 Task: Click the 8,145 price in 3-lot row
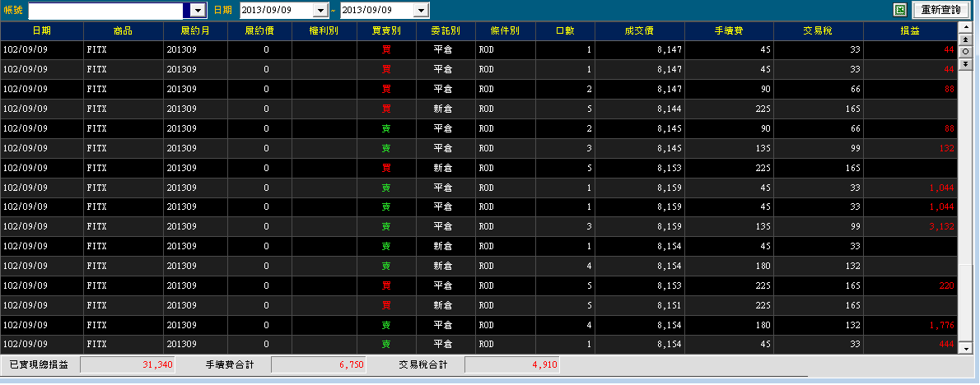click(639, 148)
